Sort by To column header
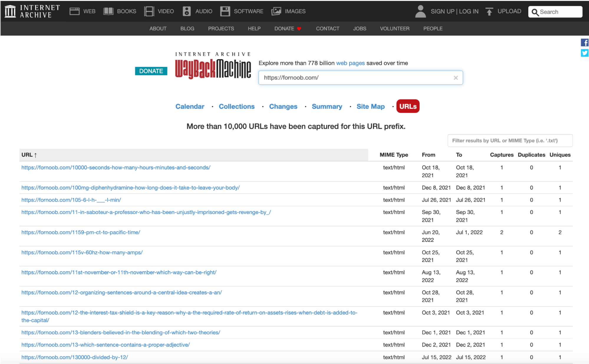589x364 pixels. 459,155
